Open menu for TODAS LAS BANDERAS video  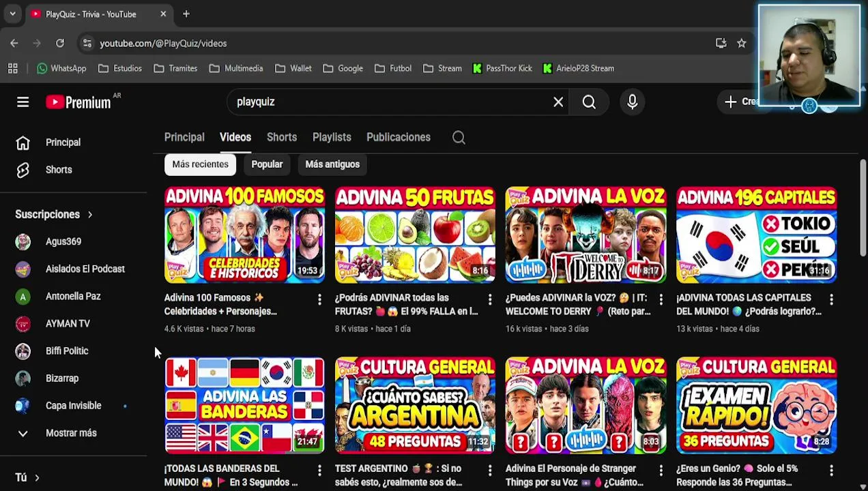pyautogui.click(x=319, y=470)
